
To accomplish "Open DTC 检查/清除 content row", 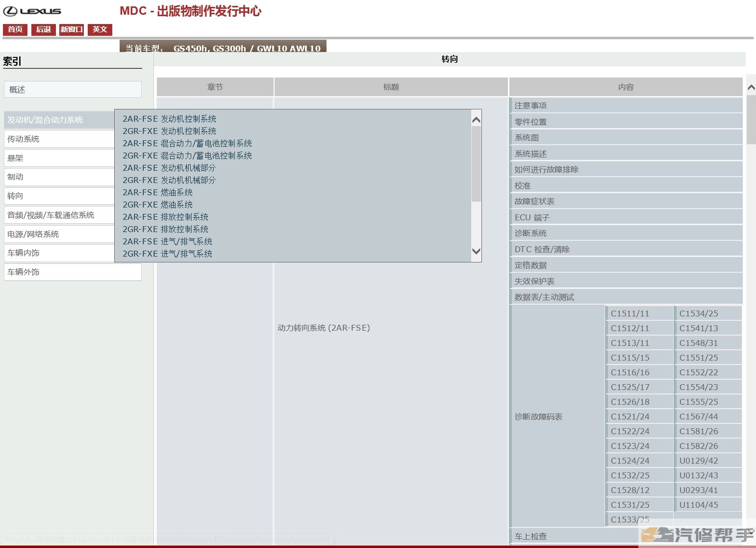I will pyautogui.click(x=626, y=249).
